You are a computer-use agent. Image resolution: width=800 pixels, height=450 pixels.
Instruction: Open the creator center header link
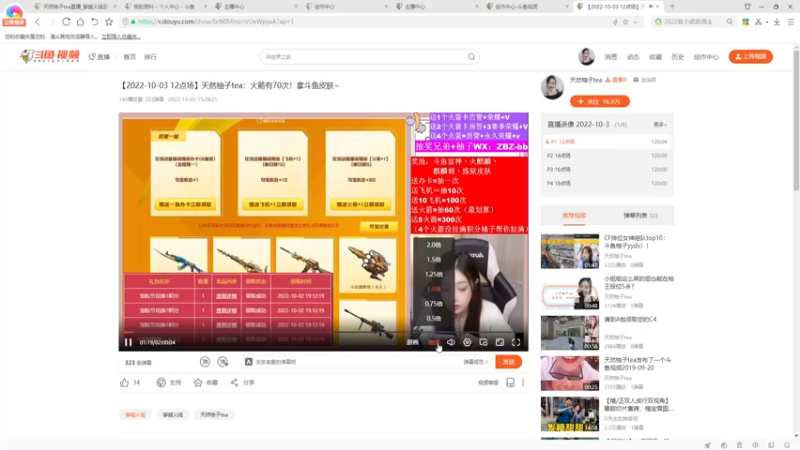706,57
